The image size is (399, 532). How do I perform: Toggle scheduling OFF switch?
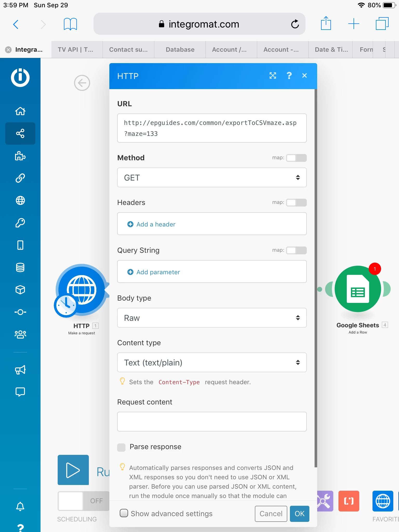point(83,501)
